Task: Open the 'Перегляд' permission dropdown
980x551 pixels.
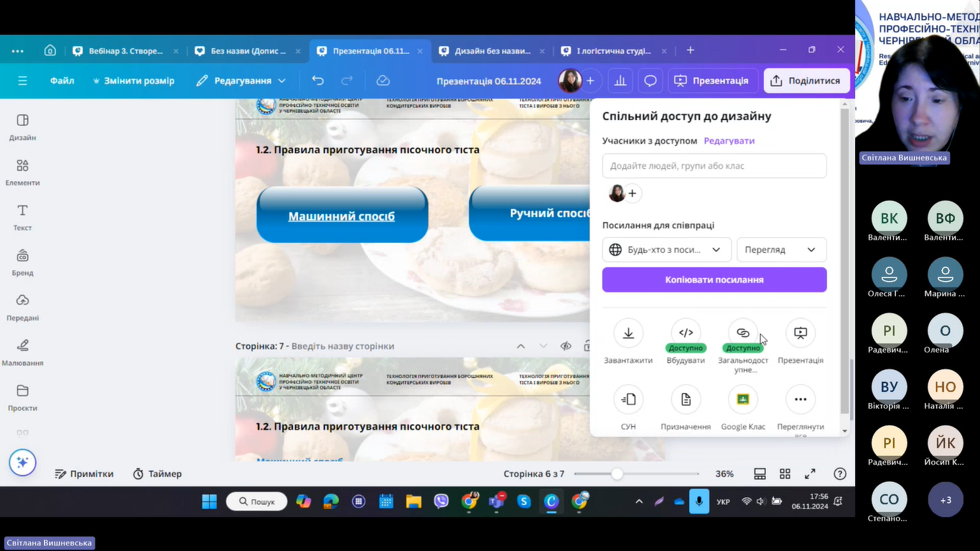Action: [x=781, y=250]
